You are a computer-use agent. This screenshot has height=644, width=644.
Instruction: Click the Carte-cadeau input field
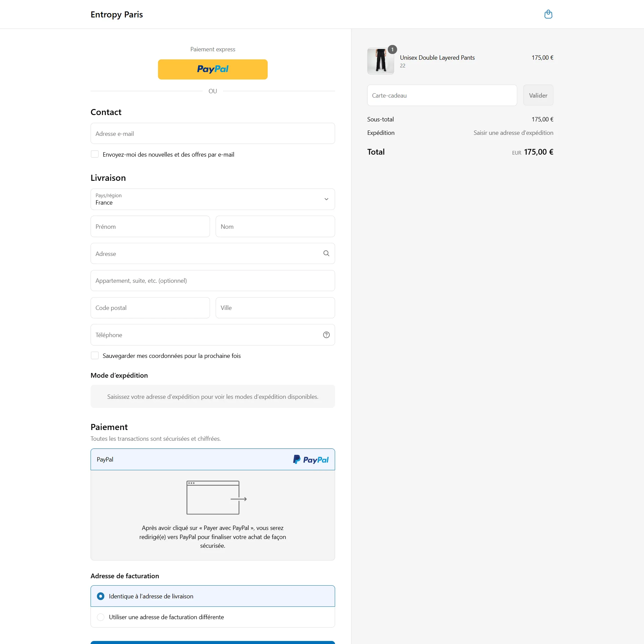(442, 95)
